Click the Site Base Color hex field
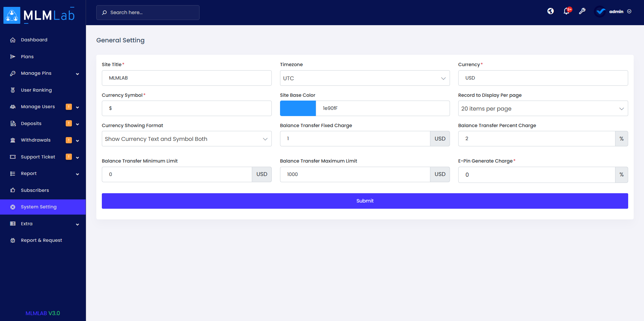The width and height of the screenshot is (644, 321). [383, 108]
